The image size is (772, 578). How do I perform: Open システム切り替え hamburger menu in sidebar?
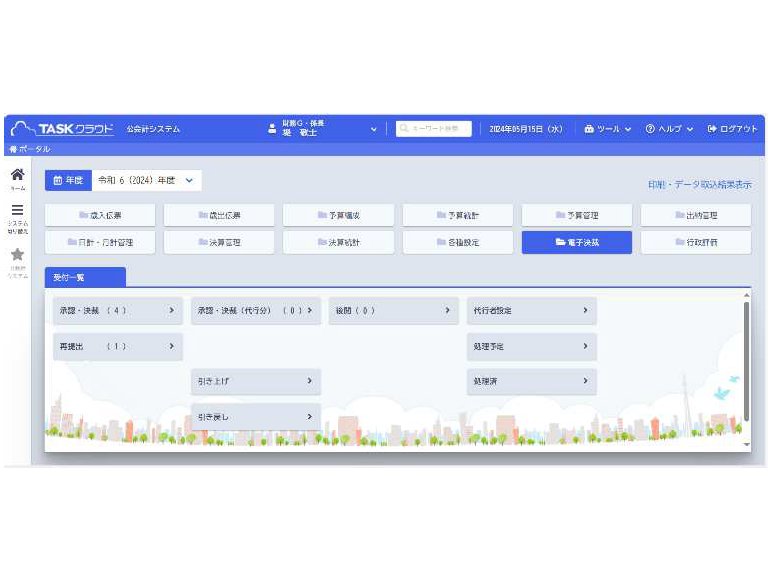click(x=18, y=219)
